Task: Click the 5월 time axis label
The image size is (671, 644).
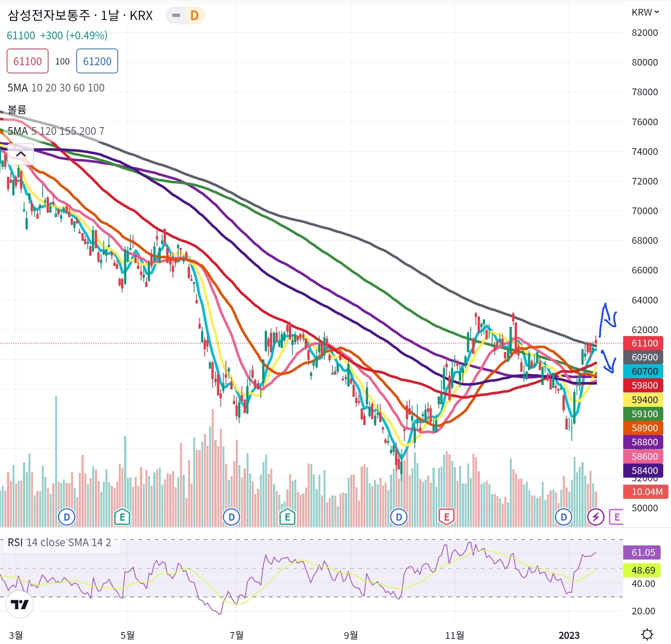Action: tap(127, 635)
